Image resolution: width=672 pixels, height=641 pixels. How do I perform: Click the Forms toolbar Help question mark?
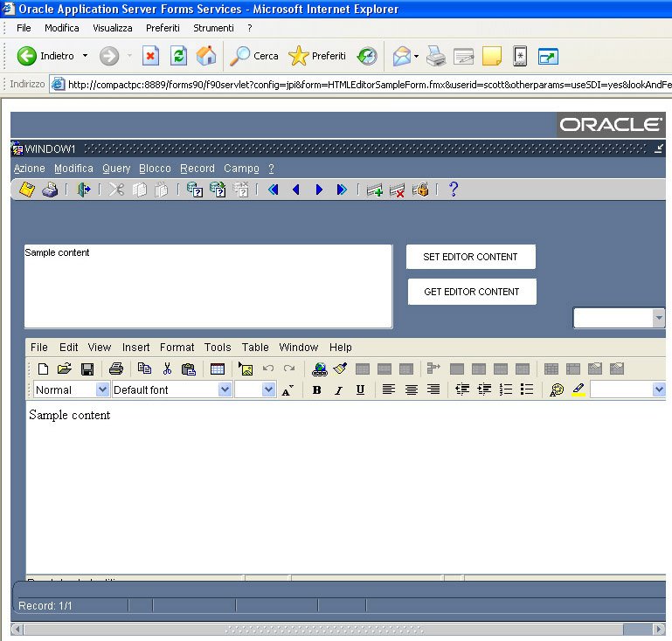(x=454, y=190)
